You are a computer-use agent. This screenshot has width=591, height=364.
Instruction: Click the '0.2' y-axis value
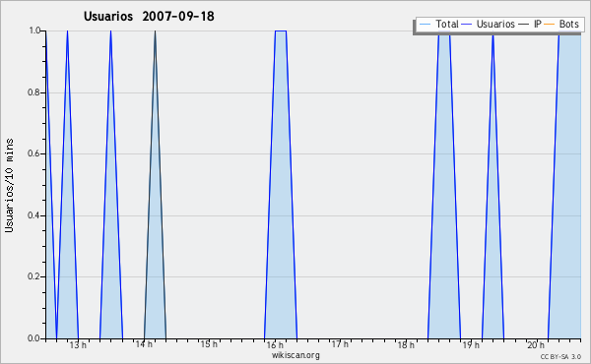tap(34, 276)
